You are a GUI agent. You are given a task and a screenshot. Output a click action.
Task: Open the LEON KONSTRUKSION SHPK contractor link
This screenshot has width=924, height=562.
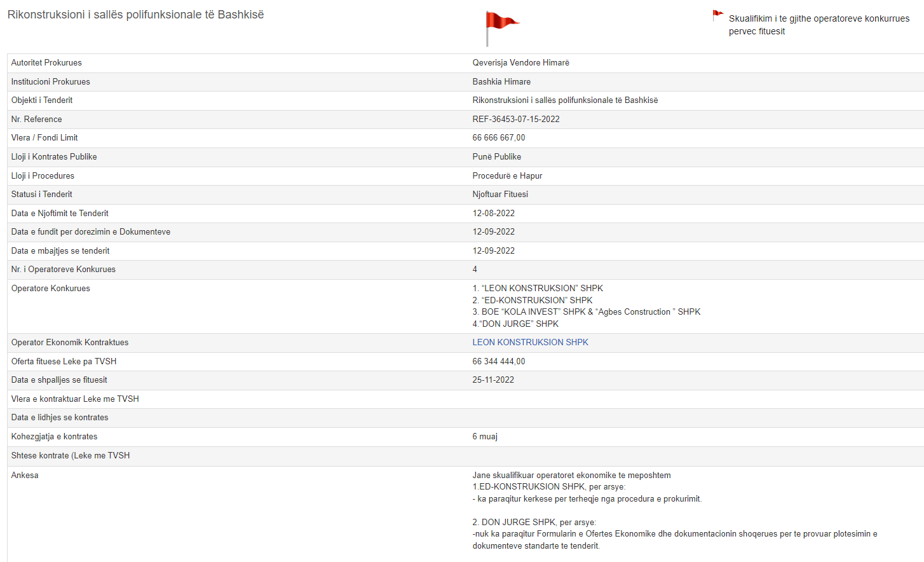[530, 343]
